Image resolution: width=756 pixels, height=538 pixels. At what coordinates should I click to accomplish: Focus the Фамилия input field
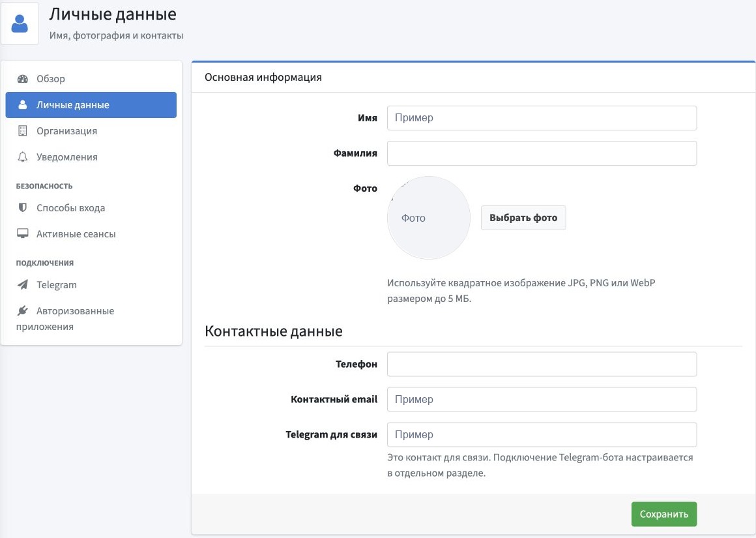[x=542, y=153]
